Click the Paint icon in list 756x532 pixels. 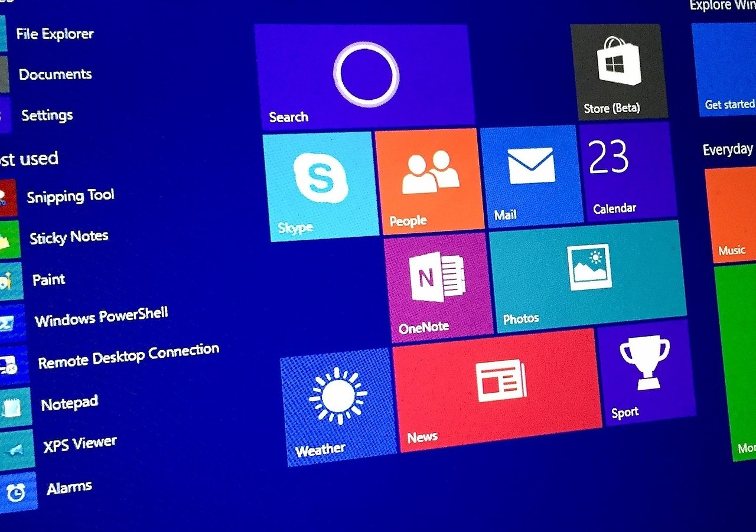(x=11, y=281)
